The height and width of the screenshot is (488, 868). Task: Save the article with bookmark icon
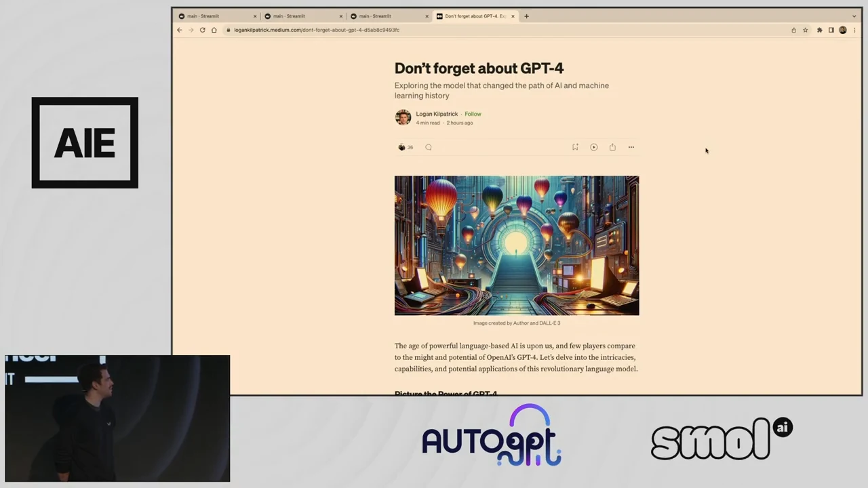point(575,147)
